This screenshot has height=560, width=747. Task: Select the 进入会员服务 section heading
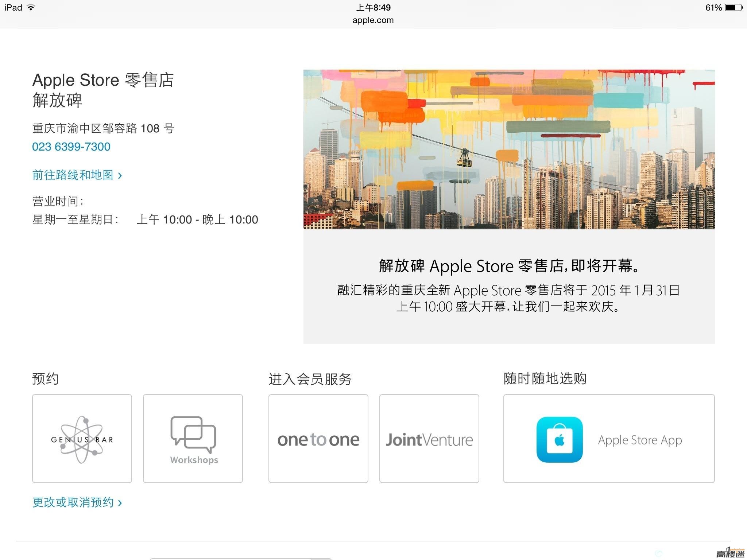pyautogui.click(x=310, y=379)
